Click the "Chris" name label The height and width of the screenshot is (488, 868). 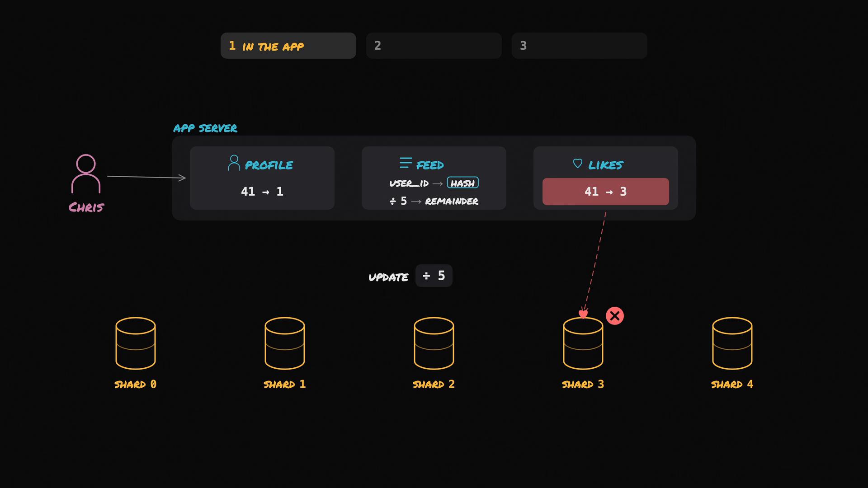click(86, 207)
